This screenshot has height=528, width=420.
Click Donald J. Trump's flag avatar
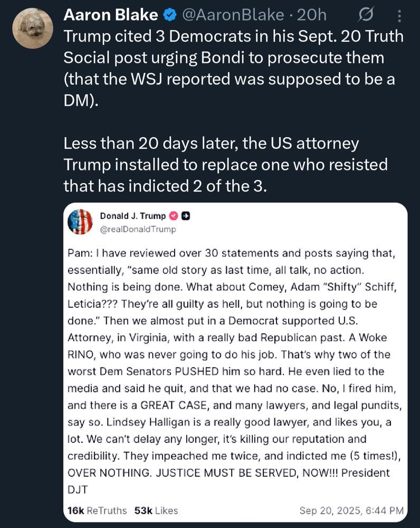pyautogui.click(x=80, y=222)
